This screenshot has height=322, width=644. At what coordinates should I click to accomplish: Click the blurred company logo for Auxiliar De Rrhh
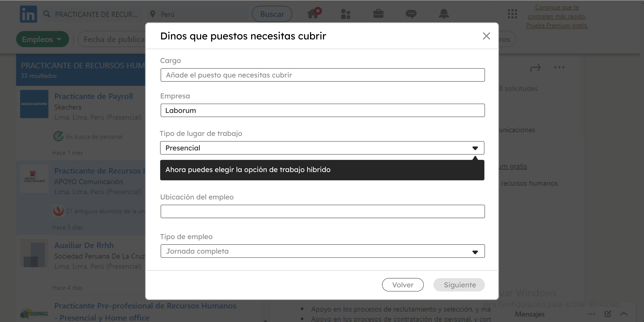click(34, 253)
